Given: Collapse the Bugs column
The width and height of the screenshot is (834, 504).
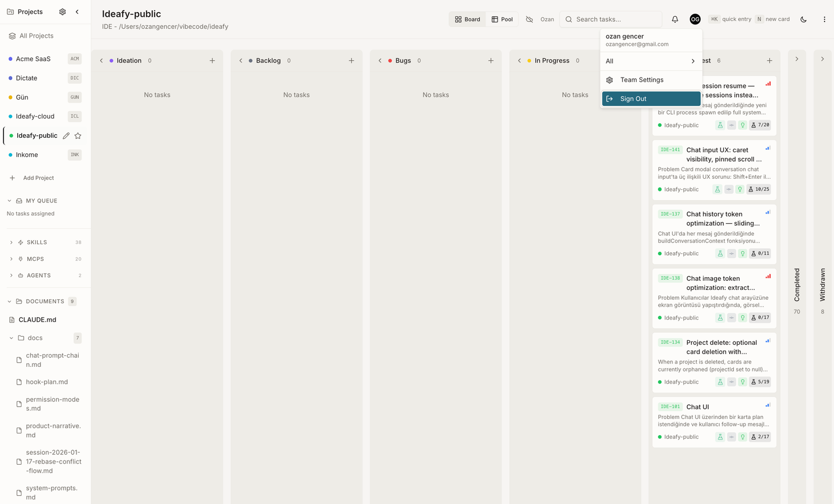Looking at the screenshot, I should 380,60.
